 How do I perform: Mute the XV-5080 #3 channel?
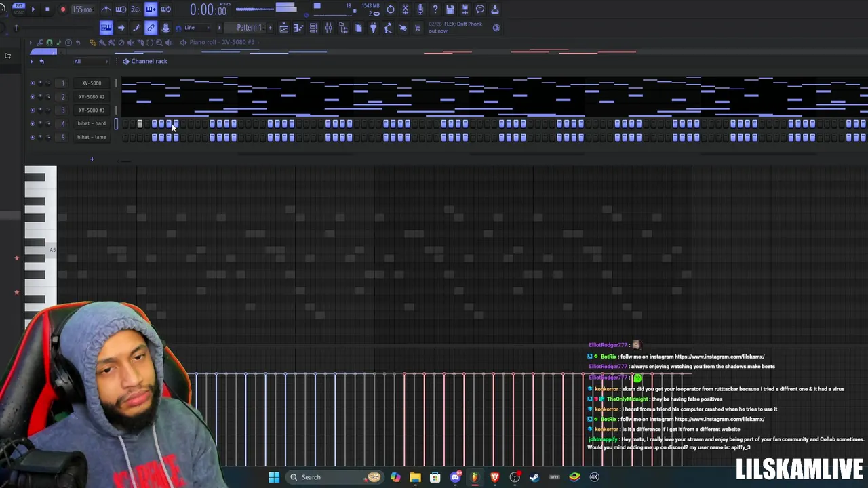pyautogui.click(x=32, y=110)
